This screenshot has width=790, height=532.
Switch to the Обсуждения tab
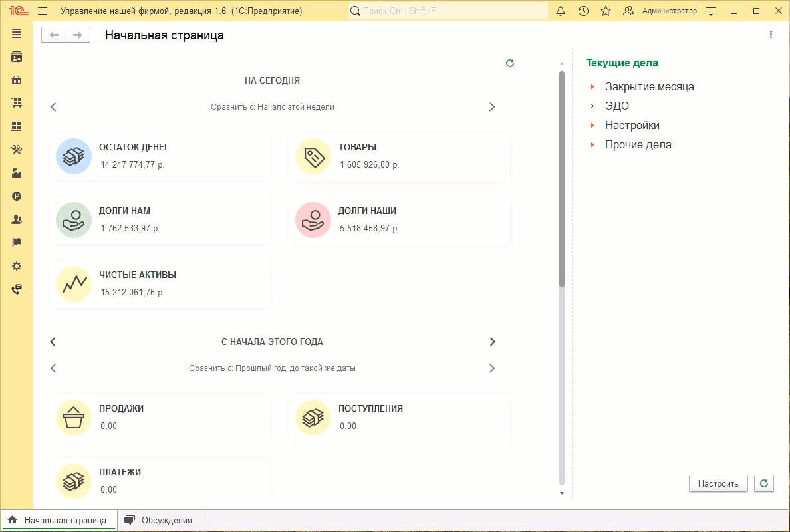pyautogui.click(x=160, y=521)
